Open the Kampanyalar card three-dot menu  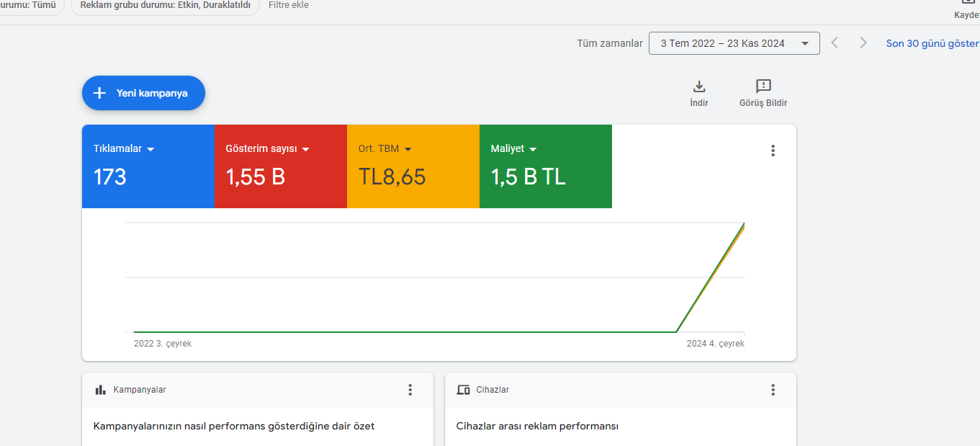(410, 390)
